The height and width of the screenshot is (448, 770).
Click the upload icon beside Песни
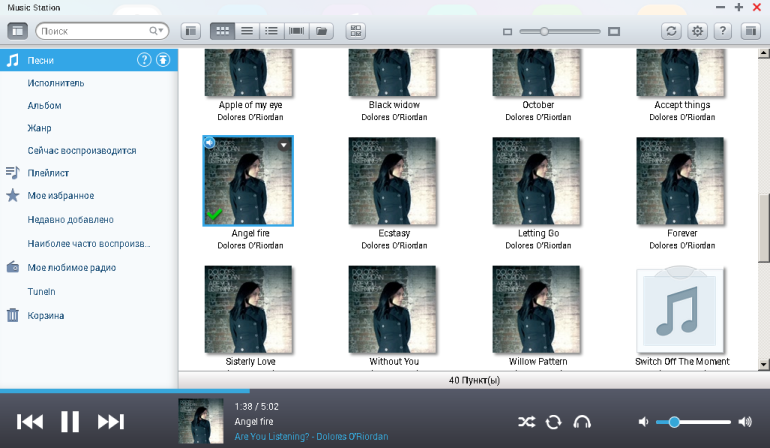(163, 60)
